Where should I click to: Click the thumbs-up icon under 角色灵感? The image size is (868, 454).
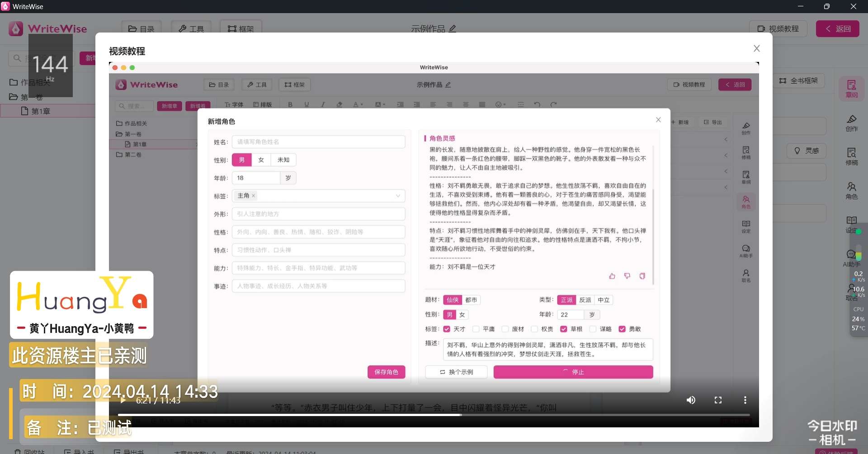click(x=612, y=276)
